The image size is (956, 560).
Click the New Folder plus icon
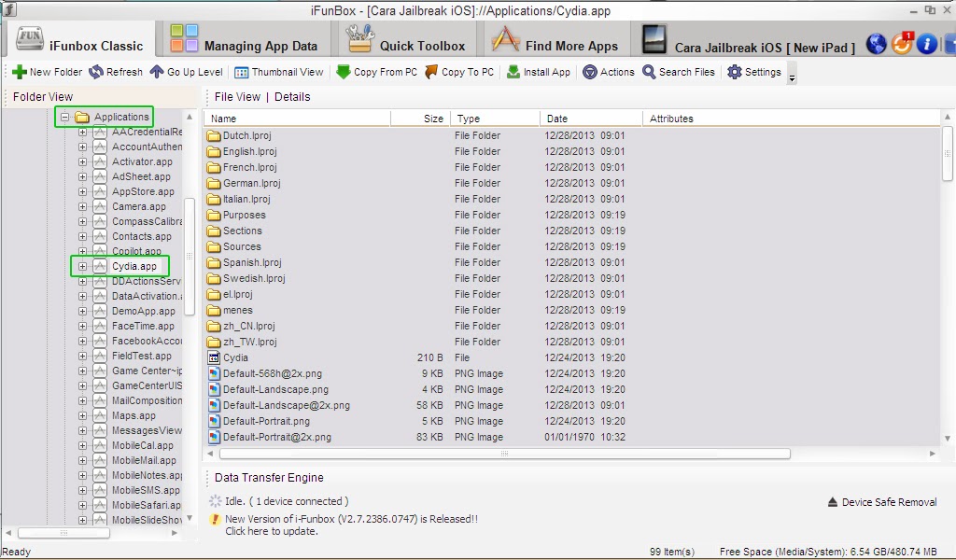19,72
